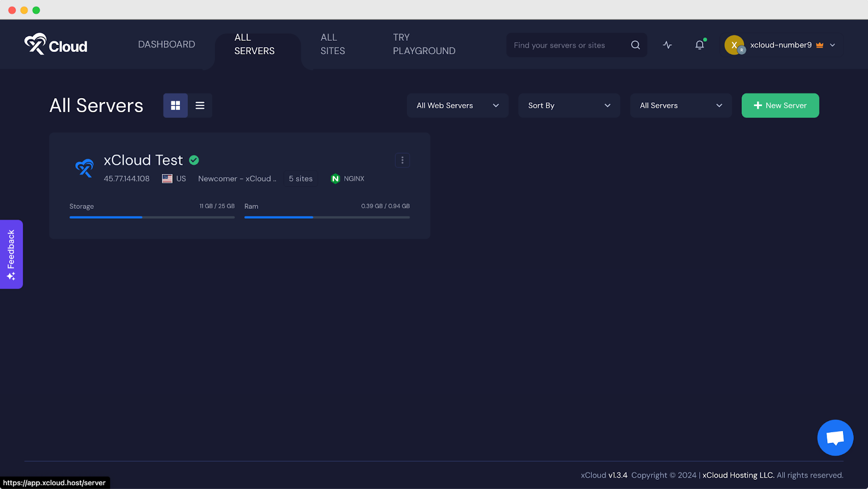The image size is (868, 489).
Task: Switch to the All Sites tab
Action: (x=333, y=44)
